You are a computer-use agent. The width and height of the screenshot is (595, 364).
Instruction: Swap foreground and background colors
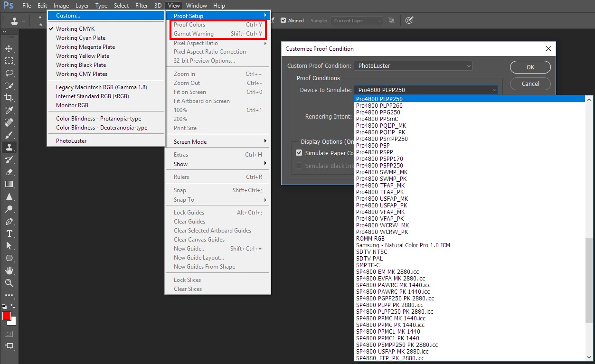click(x=13, y=306)
